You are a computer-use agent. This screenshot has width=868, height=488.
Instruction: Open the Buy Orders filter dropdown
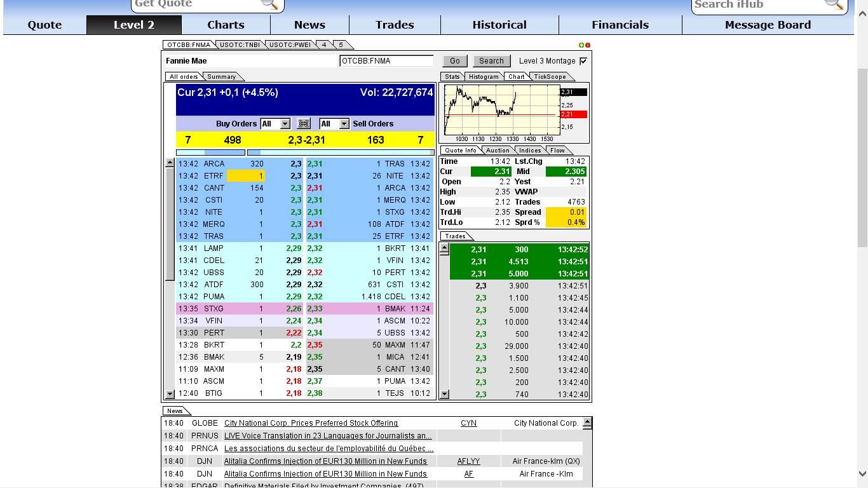coord(275,124)
